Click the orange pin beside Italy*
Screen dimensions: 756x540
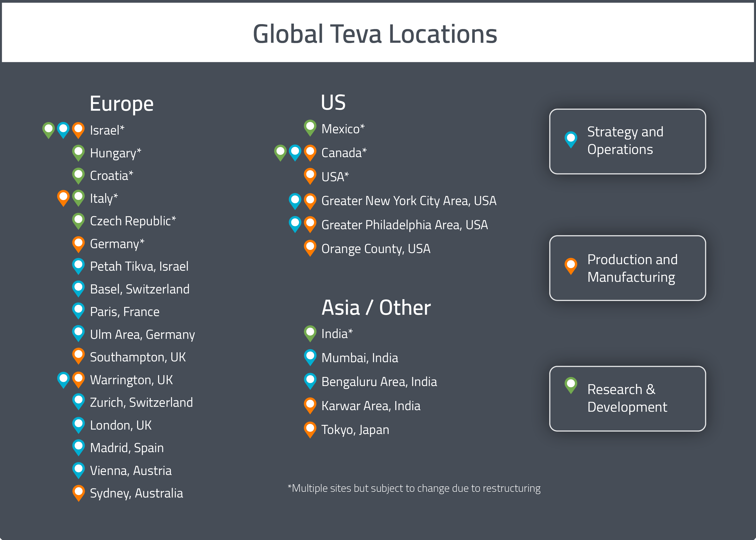point(63,198)
